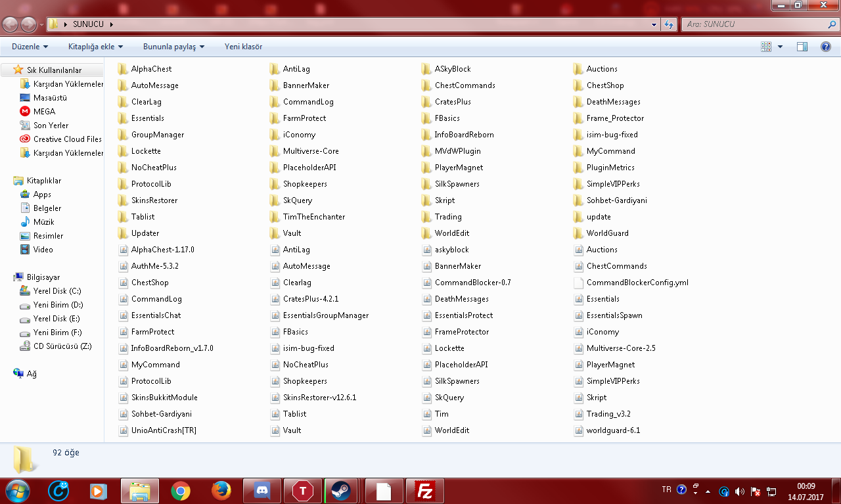Select the SkinsBukkitModule file
Image resolution: width=841 pixels, height=504 pixels.
pos(158,398)
